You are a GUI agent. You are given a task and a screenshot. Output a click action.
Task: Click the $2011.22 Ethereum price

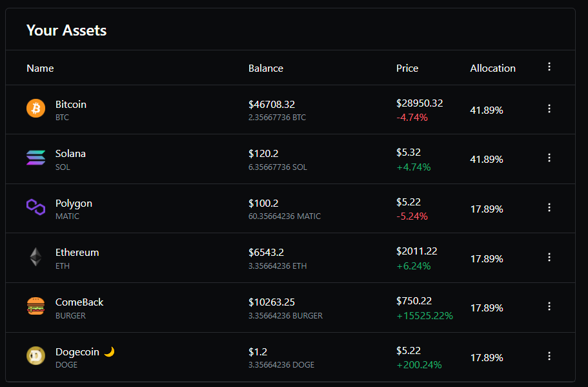[416, 251]
